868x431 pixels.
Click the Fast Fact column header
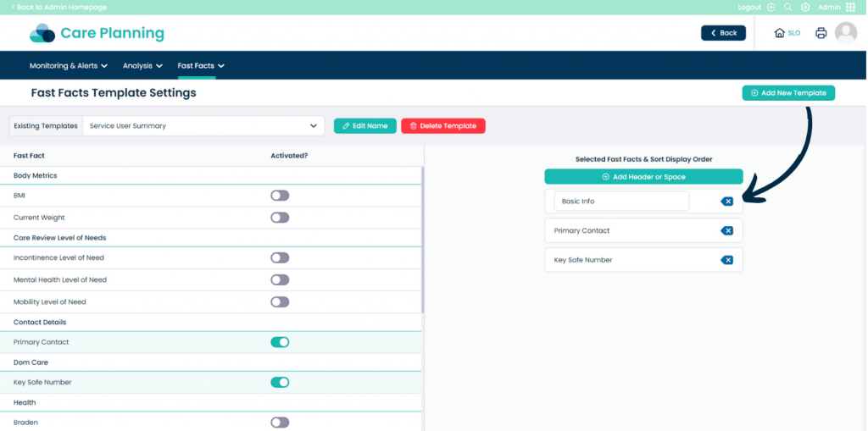[x=29, y=156]
